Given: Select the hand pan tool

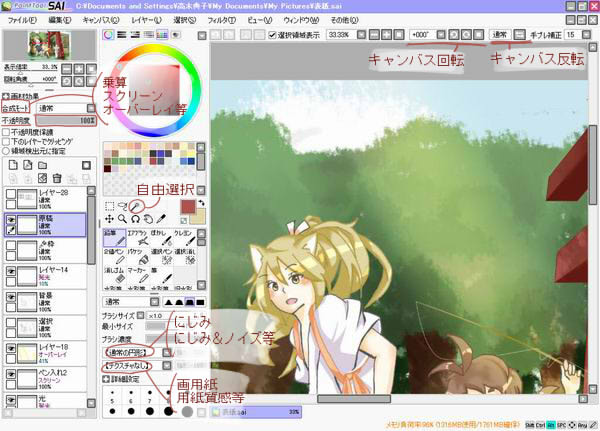Looking at the screenshot, I should click(148, 219).
